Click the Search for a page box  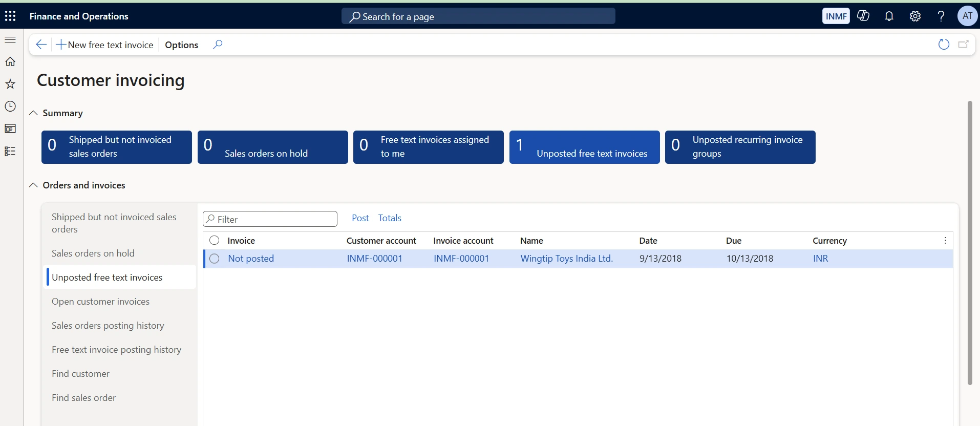pos(478,16)
